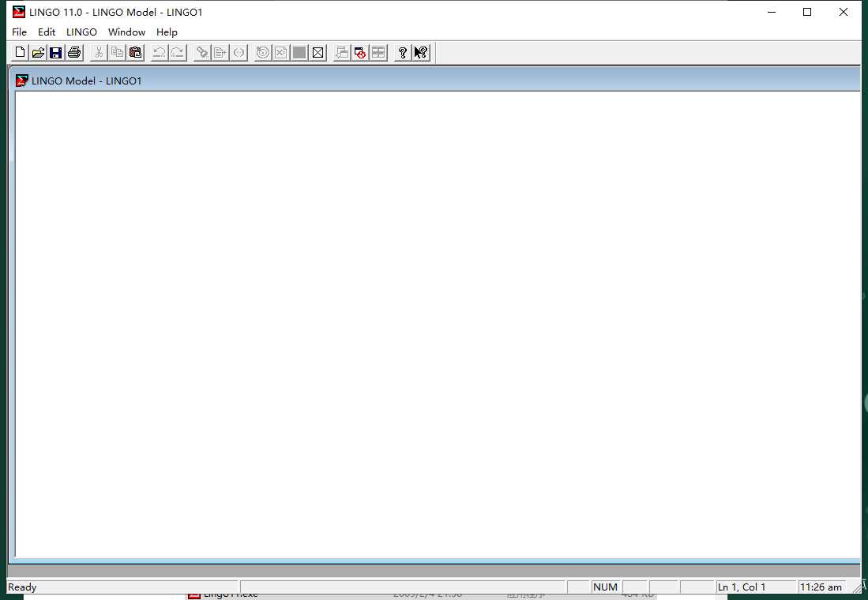
Task: Click the NUM indicator in status bar
Action: tap(605, 587)
